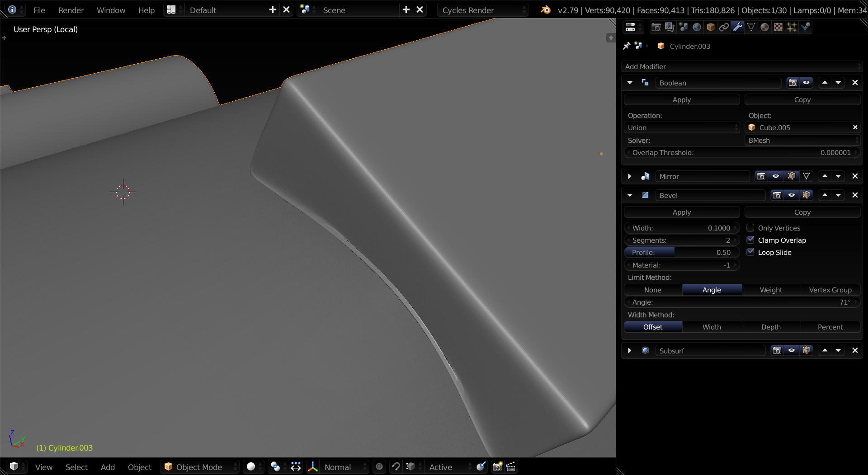The width and height of the screenshot is (868, 475).
Task: Open the Window menu
Action: (x=111, y=10)
